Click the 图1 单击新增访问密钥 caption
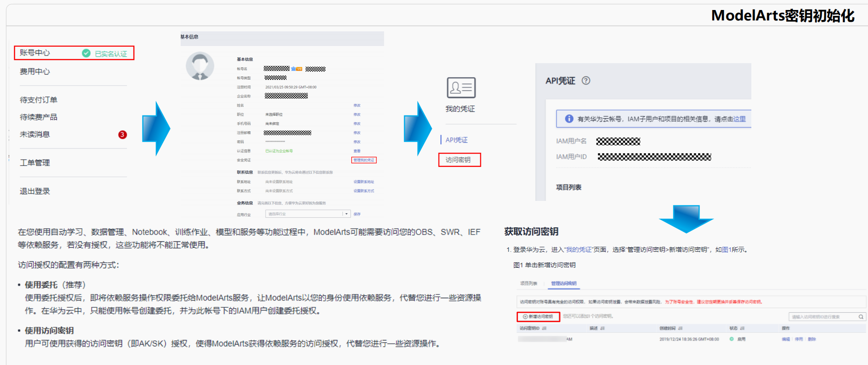This screenshot has height=365, width=868. 544,265
